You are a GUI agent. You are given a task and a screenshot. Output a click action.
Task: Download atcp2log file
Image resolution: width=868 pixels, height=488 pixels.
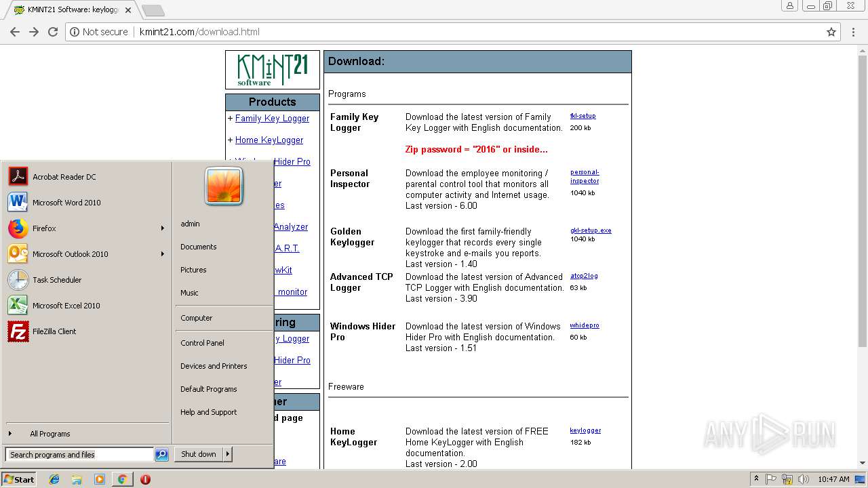pyautogui.click(x=584, y=276)
